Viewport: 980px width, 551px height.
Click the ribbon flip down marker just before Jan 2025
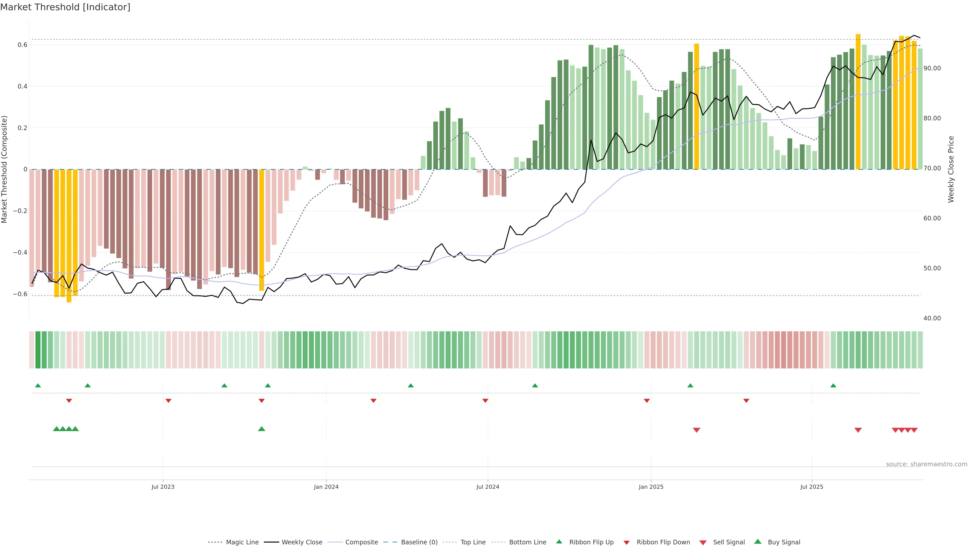click(x=647, y=401)
